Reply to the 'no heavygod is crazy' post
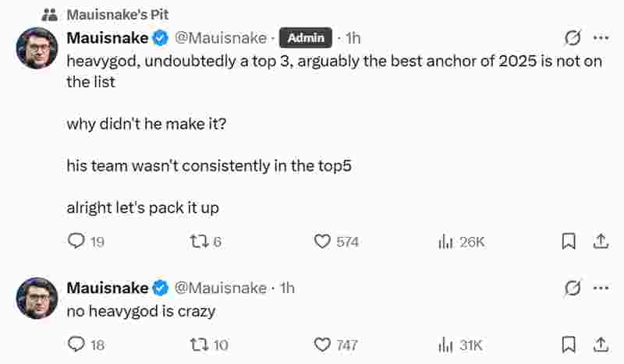Image resolution: width=624 pixels, height=364 pixels. (x=76, y=345)
